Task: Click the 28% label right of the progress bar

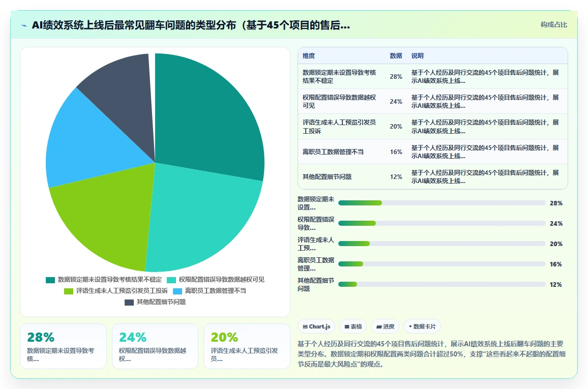Action: [556, 203]
